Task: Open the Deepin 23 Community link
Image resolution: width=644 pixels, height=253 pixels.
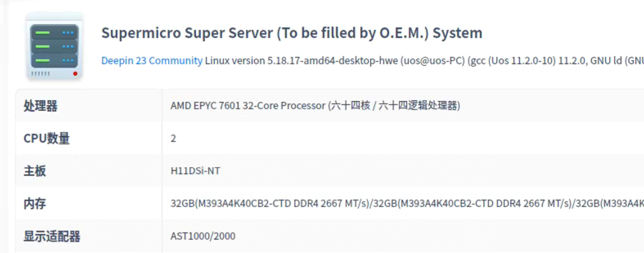Action: pyautogui.click(x=152, y=61)
